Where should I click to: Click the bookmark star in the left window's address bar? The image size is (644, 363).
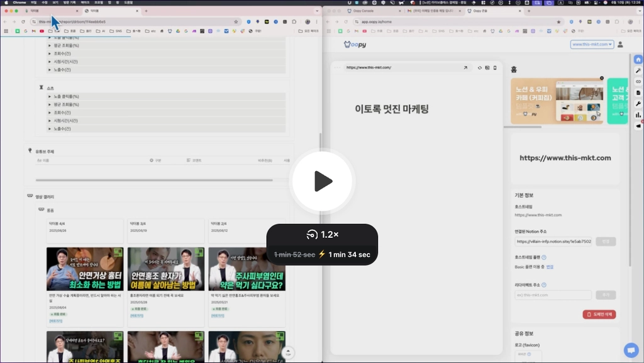(236, 22)
